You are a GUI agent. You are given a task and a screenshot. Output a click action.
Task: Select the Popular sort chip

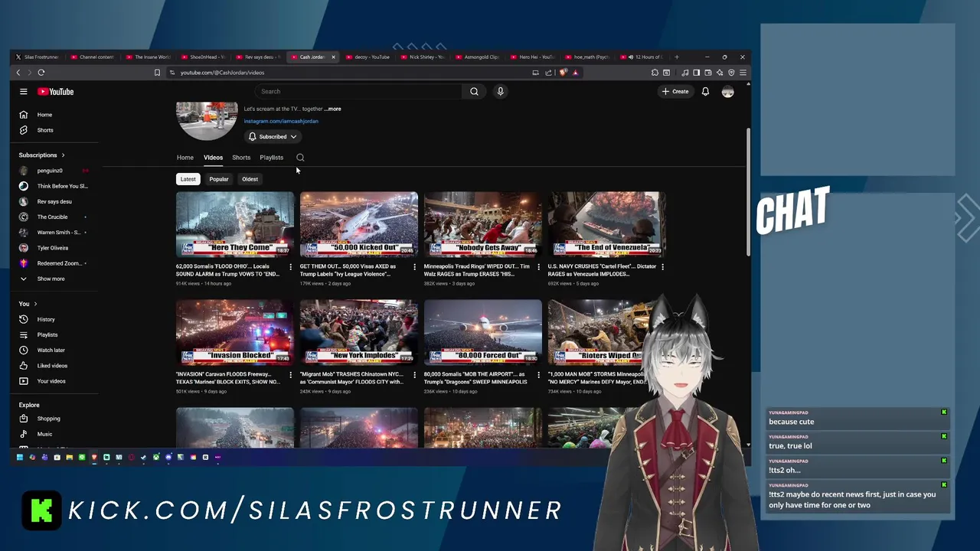[x=219, y=179]
